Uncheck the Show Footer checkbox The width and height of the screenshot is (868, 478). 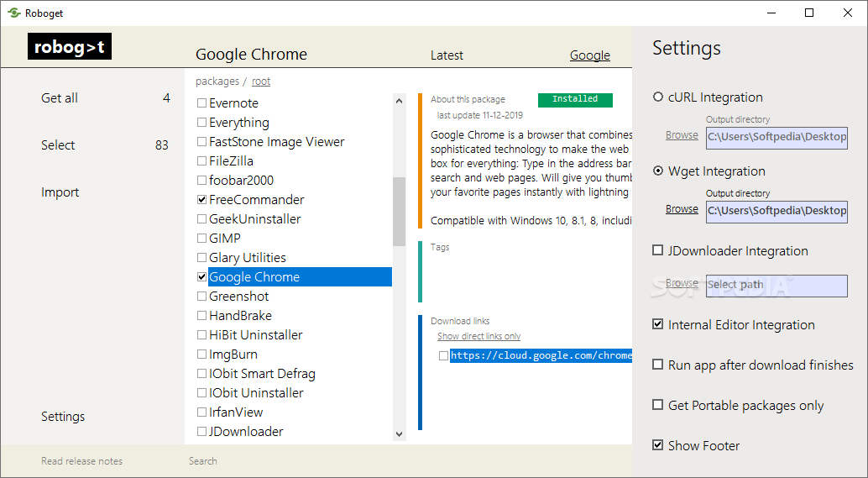point(657,444)
